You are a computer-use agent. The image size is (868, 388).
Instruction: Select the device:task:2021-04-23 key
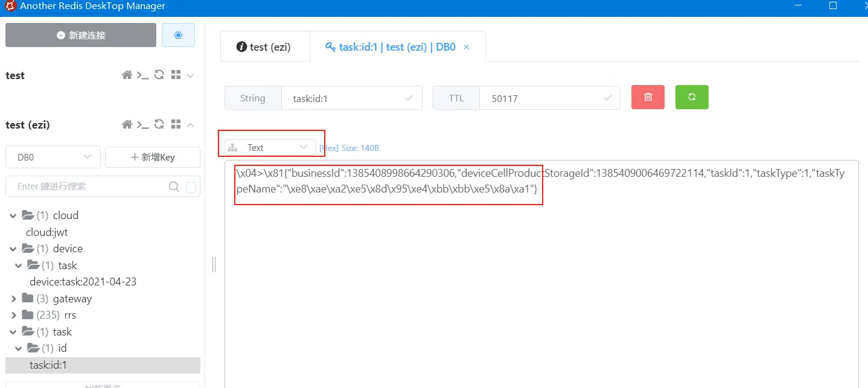click(x=81, y=281)
